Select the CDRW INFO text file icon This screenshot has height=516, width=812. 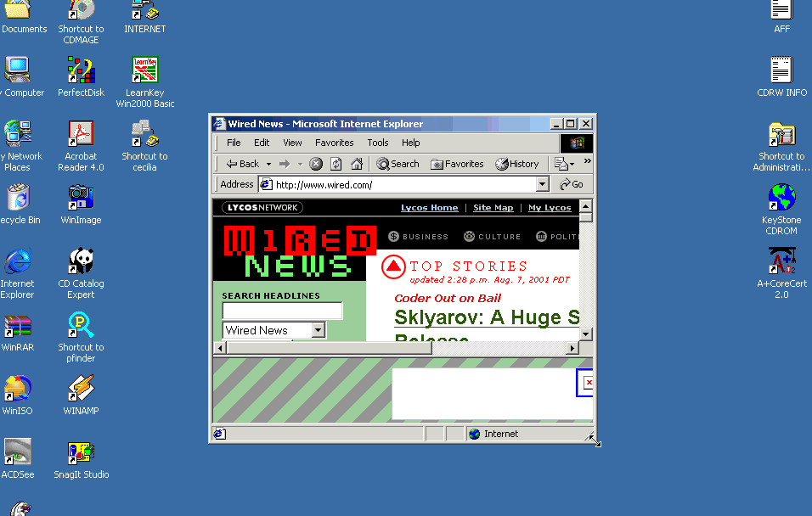click(x=782, y=77)
